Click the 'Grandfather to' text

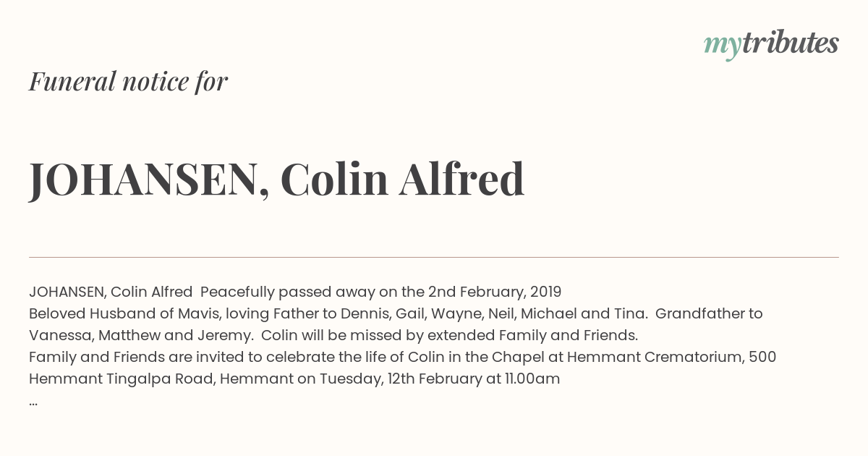click(709, 313)
